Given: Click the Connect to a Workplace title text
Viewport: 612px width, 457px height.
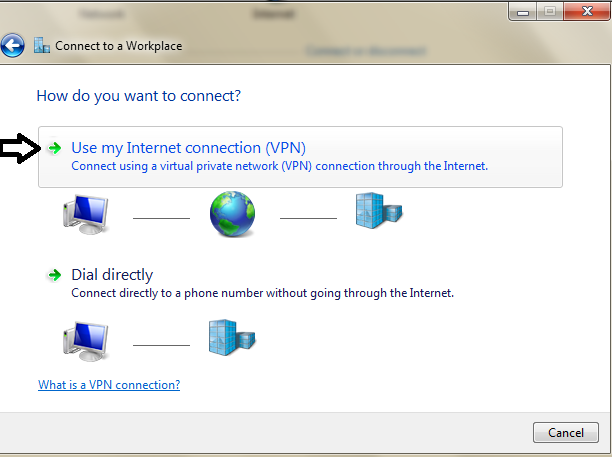Looking at the screenshot, I should coord(119,46).
